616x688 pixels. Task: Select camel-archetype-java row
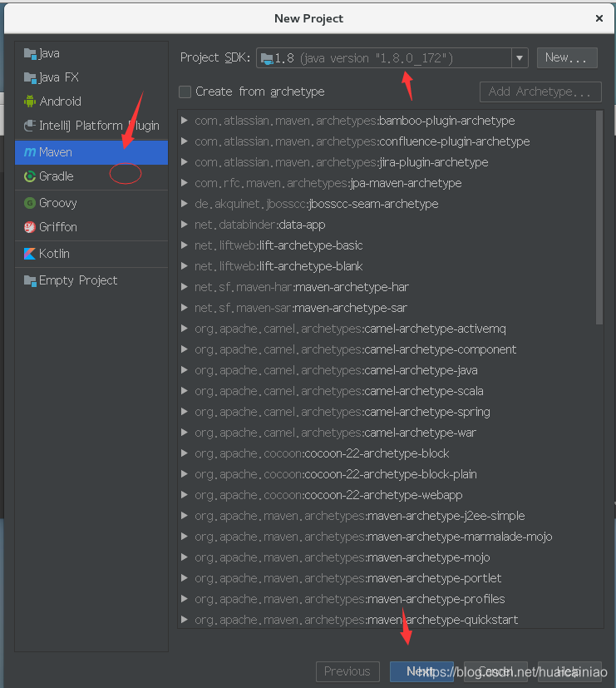coord(387,370)
